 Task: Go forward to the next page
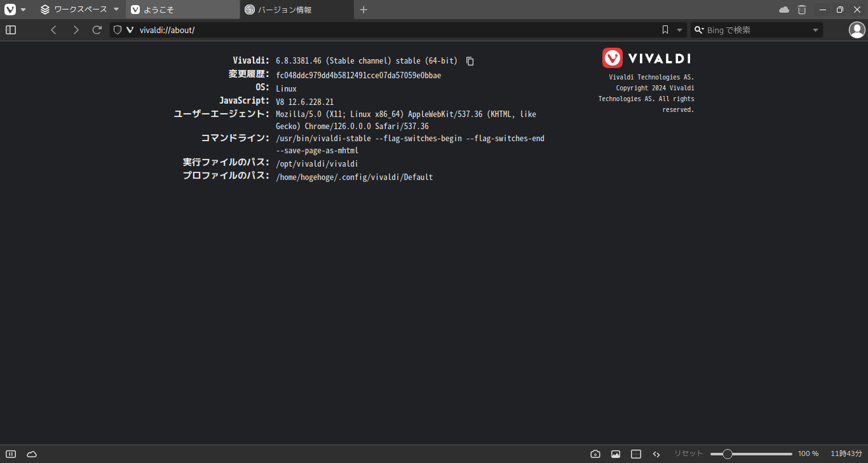point(76,30)
